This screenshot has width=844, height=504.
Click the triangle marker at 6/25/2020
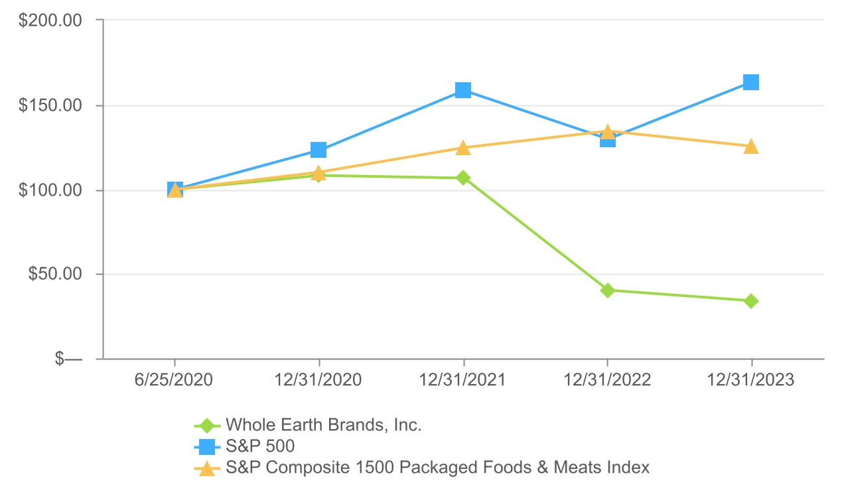coord(175,190)
